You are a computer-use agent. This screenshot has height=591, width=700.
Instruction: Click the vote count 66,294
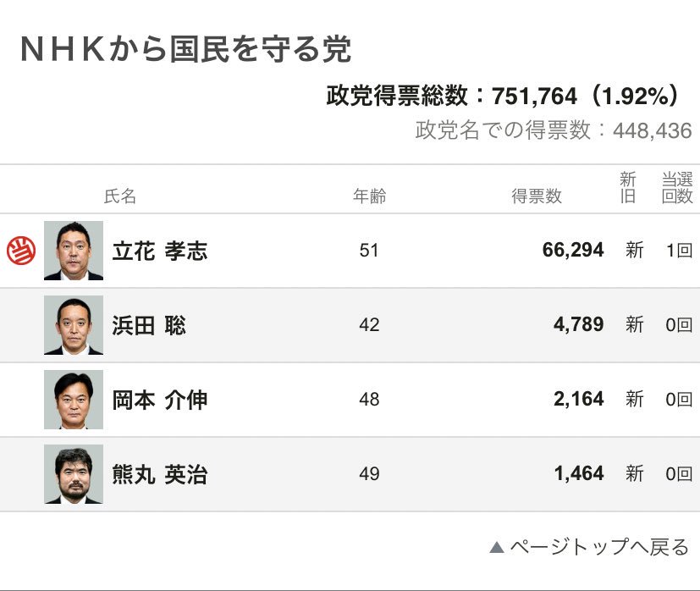(x=573, y=250)
